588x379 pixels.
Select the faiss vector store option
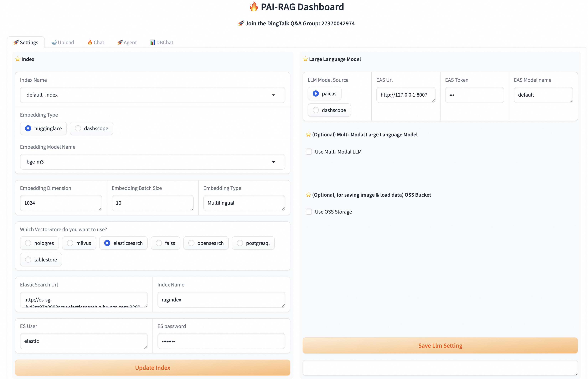159,243
